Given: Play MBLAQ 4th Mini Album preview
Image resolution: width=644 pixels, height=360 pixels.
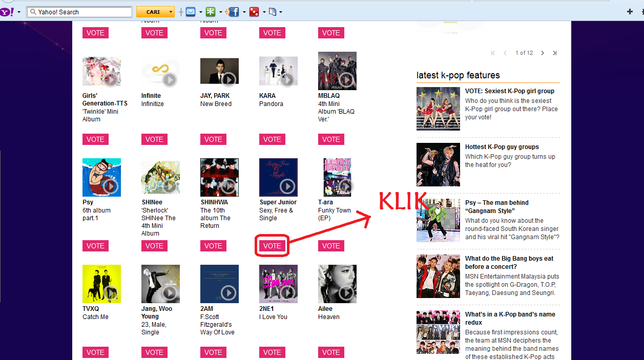Looking at the screenshot, I should [x=346, y=80].
